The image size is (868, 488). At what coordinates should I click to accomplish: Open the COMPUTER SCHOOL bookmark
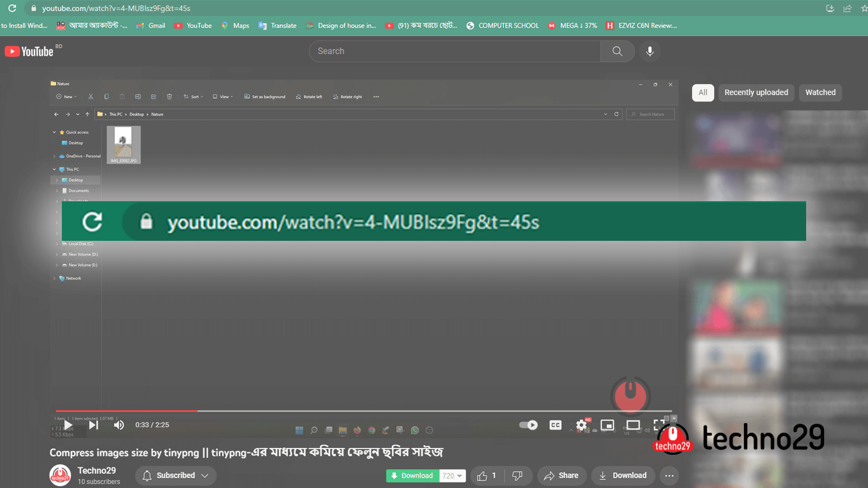(503, 25)
